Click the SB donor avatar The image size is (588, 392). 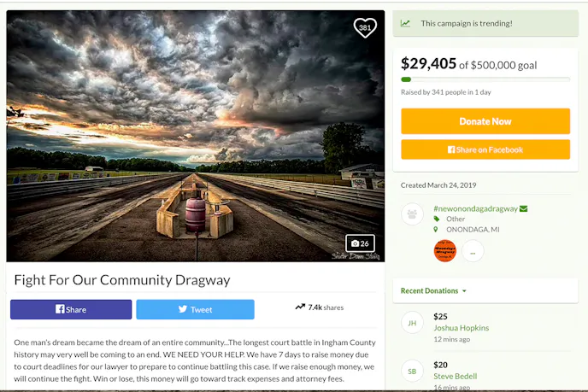pyautogui.click(x=412, y=371)
